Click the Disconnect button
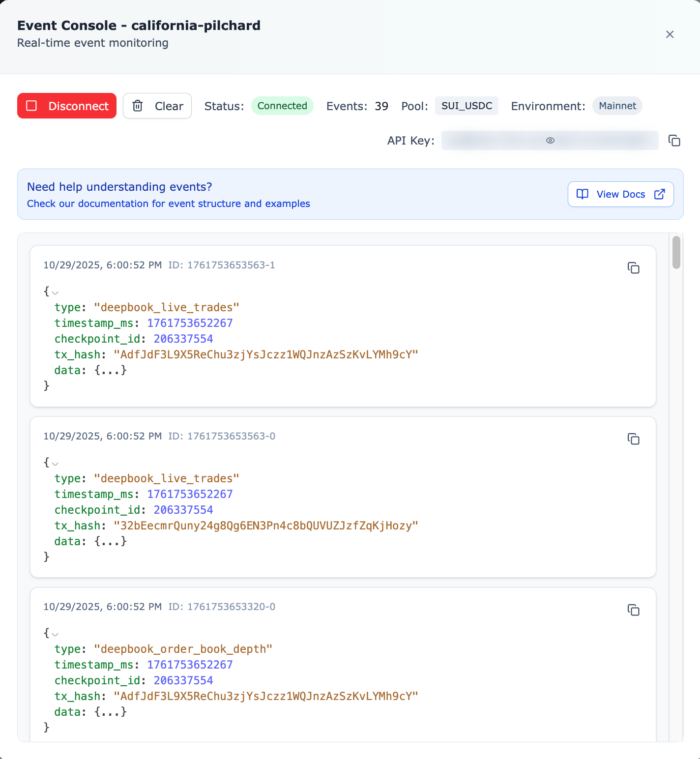Screen dimensions: 700x759 pyautogui.click(x=67, y=106)
